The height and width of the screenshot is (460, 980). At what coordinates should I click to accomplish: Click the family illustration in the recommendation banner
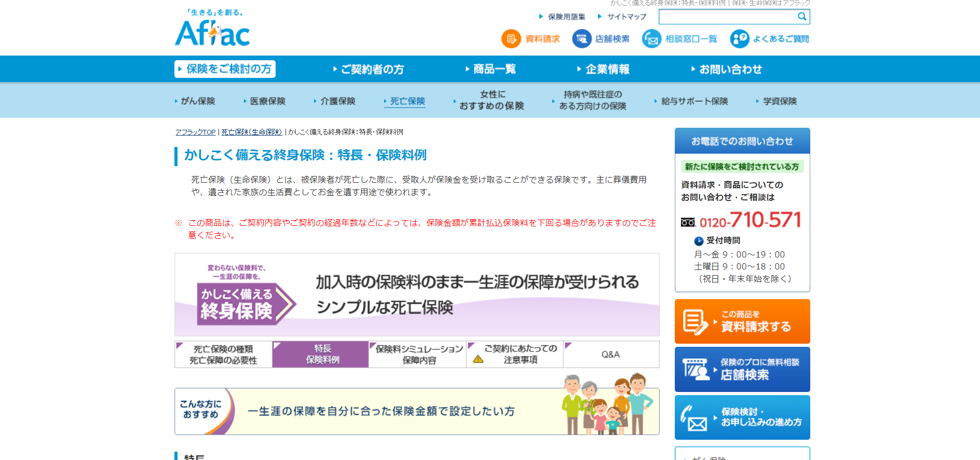pyautogui.click(x=608, y=404)
